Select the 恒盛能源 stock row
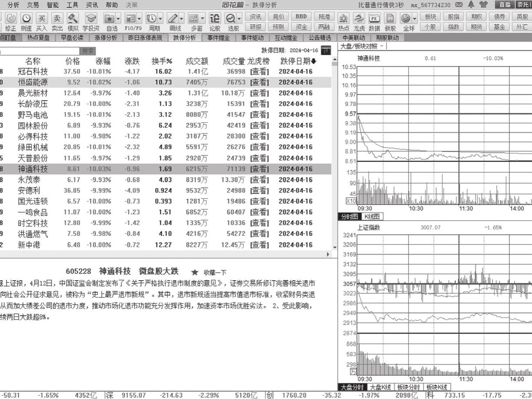 (x=165, y=82)
